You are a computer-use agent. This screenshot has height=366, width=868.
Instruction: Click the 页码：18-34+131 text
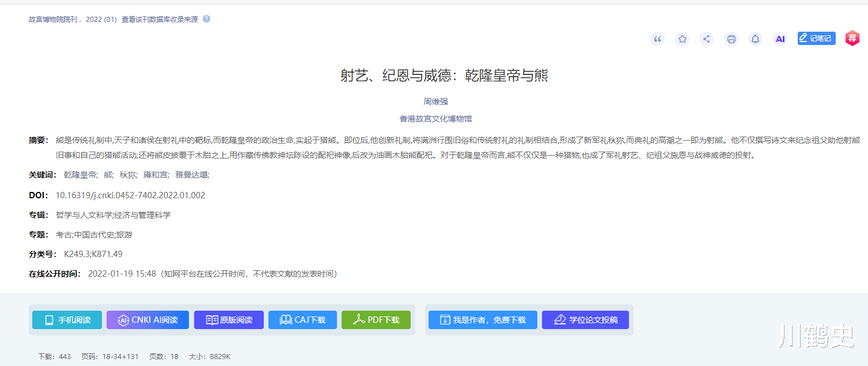(110, 357)
